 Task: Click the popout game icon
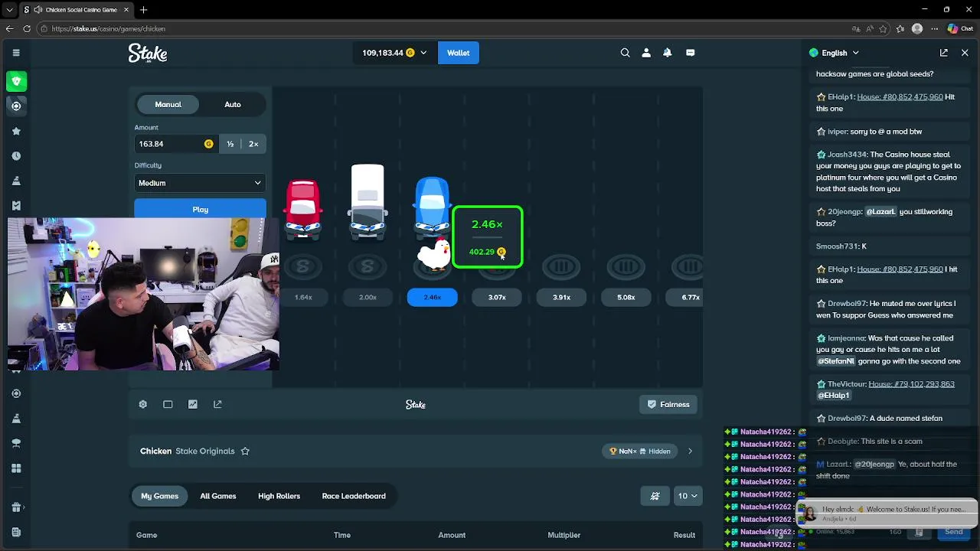217,404
